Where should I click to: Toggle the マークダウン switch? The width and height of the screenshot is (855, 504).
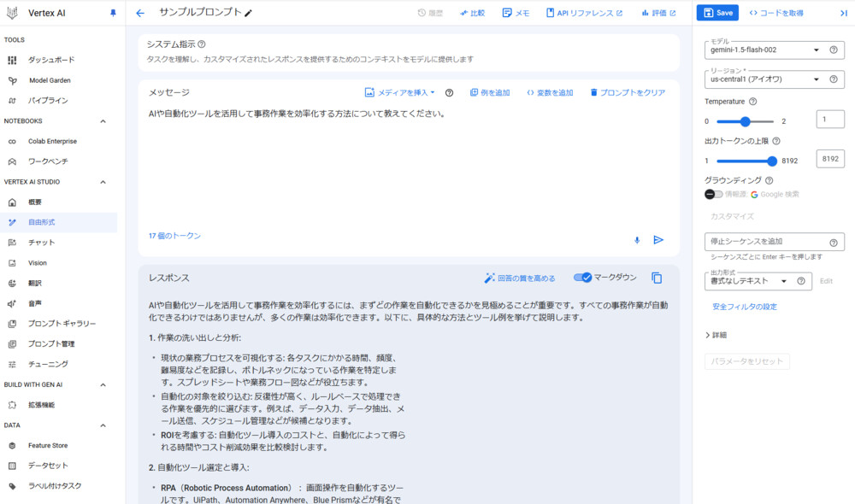(582, 278)
